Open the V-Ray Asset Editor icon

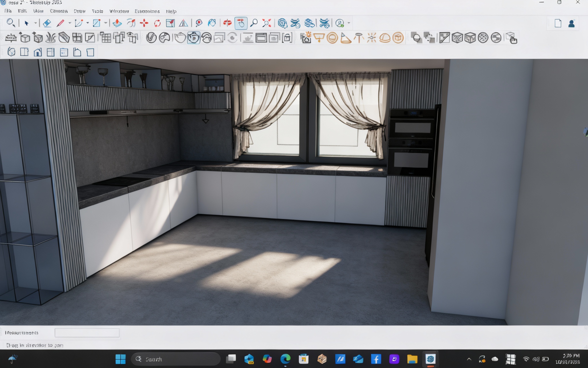[x=151, y=38]
